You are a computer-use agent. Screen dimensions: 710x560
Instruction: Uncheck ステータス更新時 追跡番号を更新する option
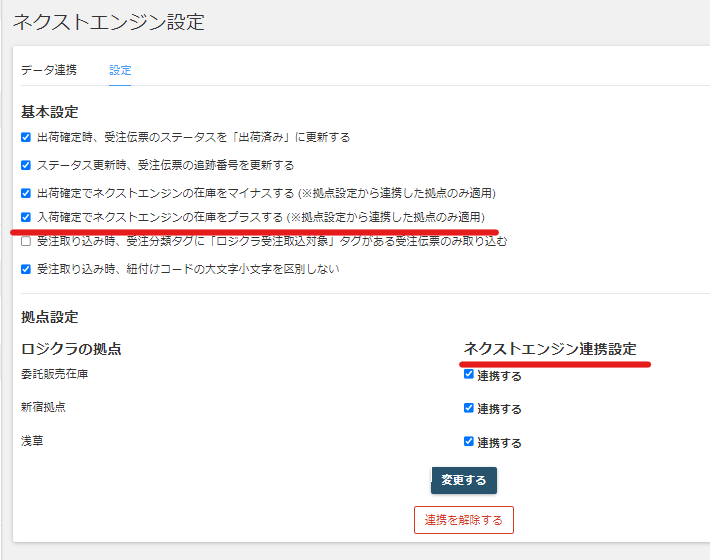(x=26, y=165)
